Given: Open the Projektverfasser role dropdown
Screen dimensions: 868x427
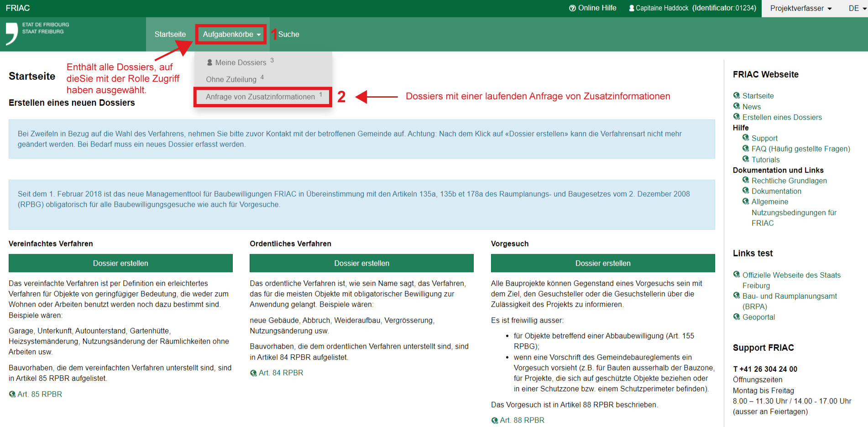Looking at the screenshot, I should pos(800,8).
